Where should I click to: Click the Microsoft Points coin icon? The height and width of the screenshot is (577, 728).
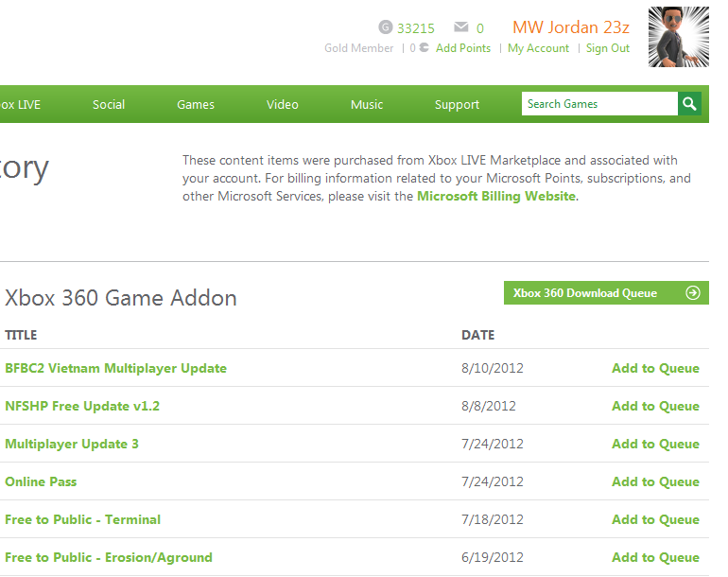pos(424,47)
